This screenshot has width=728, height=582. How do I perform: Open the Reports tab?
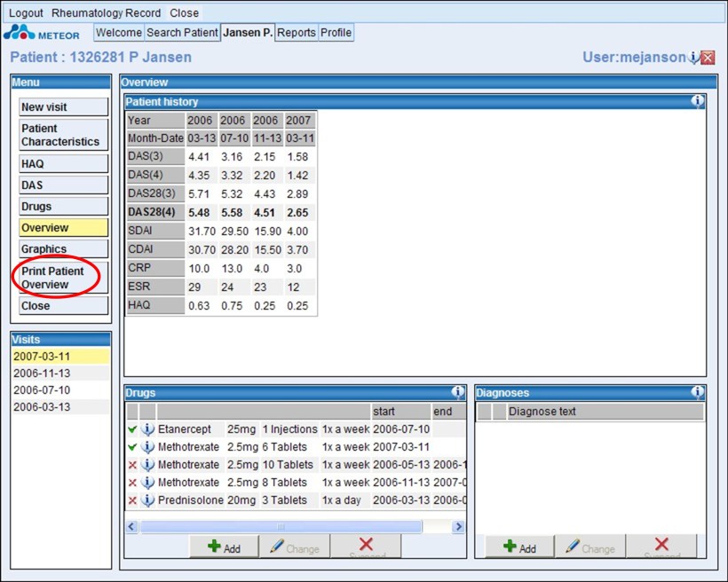click(297, 33)
